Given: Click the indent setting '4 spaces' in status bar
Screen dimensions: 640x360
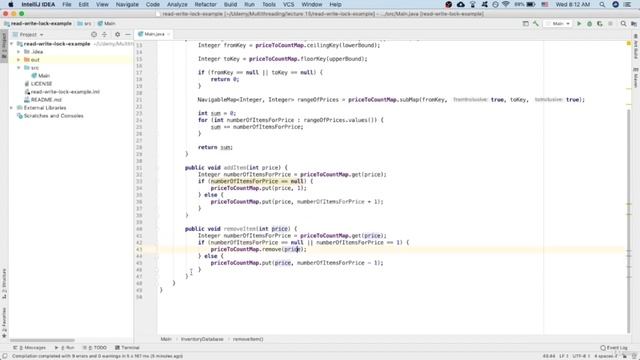Looking at the screenshot, I should pyautogui.click(x=605, y=356).
